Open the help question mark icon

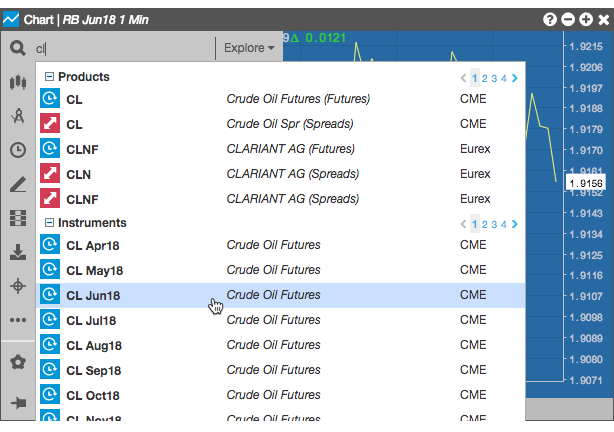pyautogui.click(x=550, y=19)
